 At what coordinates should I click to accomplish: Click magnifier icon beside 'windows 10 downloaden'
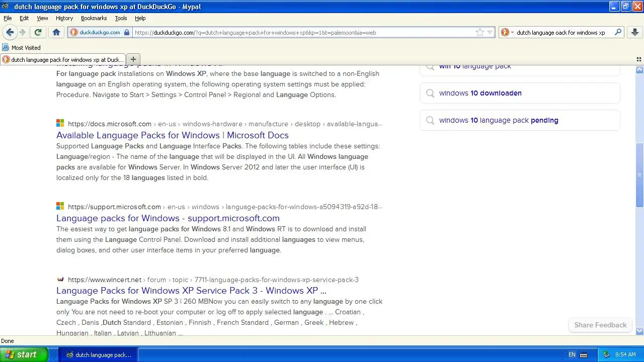(x=430, y=93)
